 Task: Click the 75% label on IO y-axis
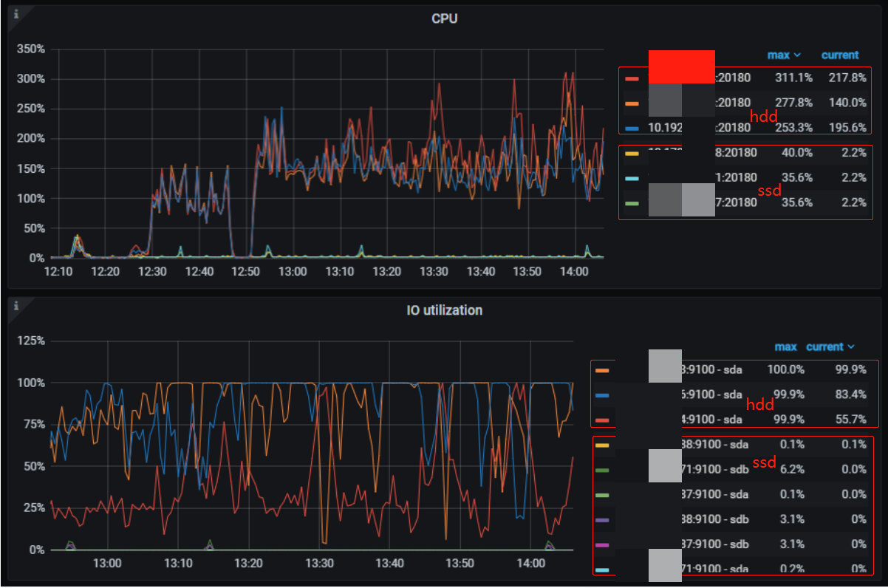pos(33,425)
